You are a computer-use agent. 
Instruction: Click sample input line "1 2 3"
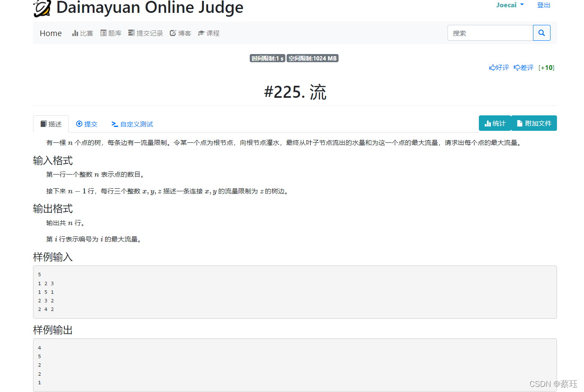(46, 283)
